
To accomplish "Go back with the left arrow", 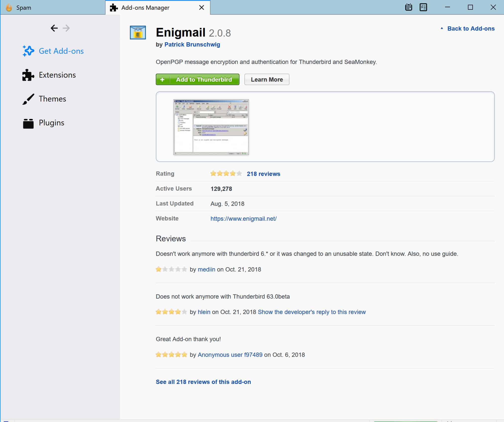I will [x=54, y=28].
